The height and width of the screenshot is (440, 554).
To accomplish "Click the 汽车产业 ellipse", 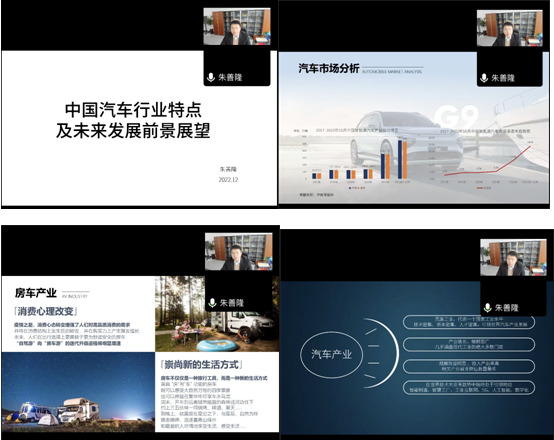I will pos(331,354).
